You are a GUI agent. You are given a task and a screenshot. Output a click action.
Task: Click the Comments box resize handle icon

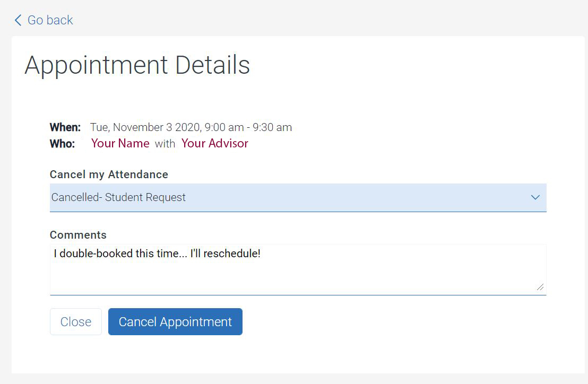point(540,287)
